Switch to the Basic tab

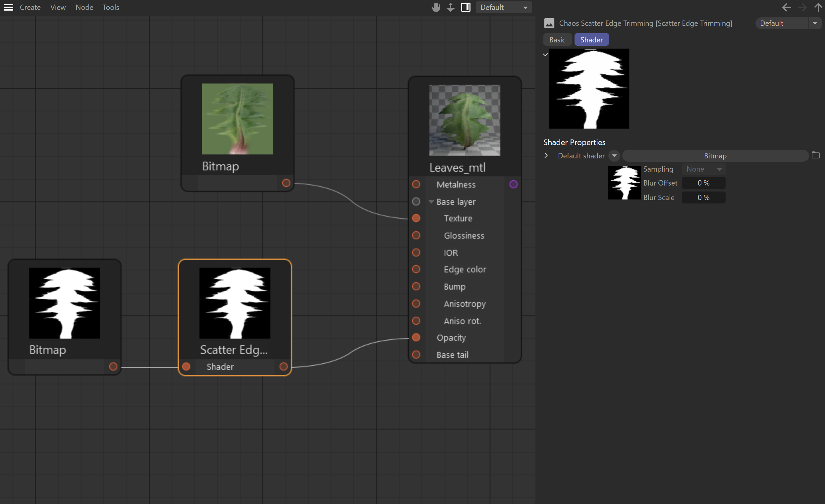557,39
